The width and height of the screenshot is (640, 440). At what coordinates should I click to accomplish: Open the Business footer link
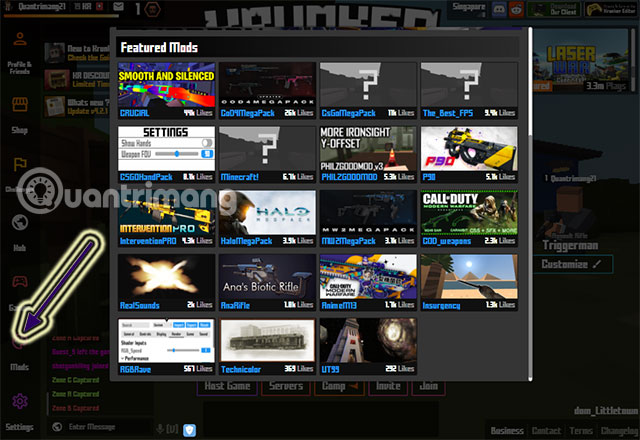507,431
